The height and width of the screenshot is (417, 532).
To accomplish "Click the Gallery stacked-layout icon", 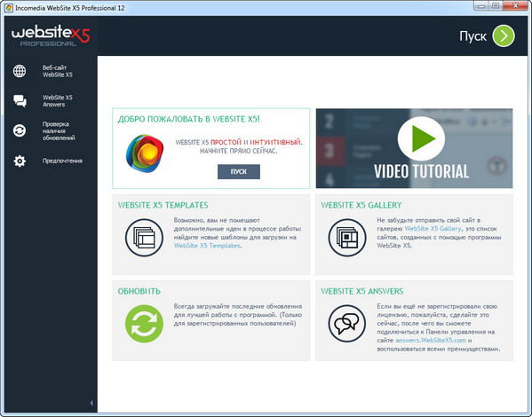I will 347,237.
